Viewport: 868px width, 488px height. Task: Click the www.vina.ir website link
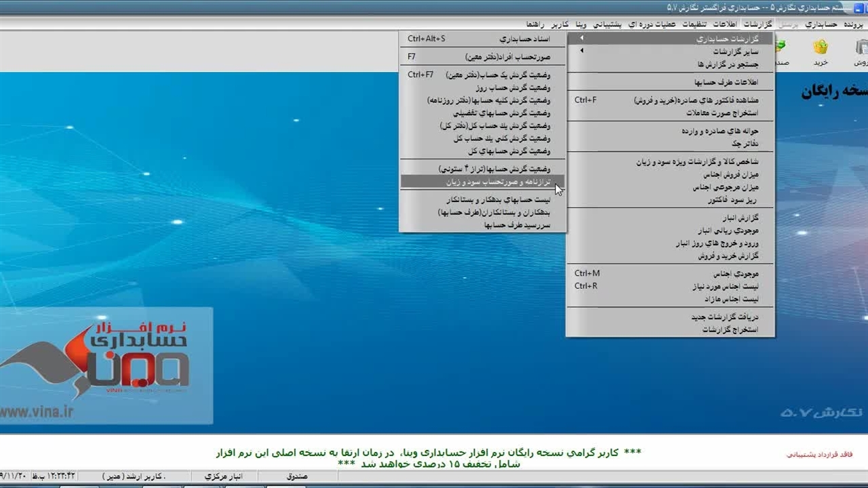(37, 411)
